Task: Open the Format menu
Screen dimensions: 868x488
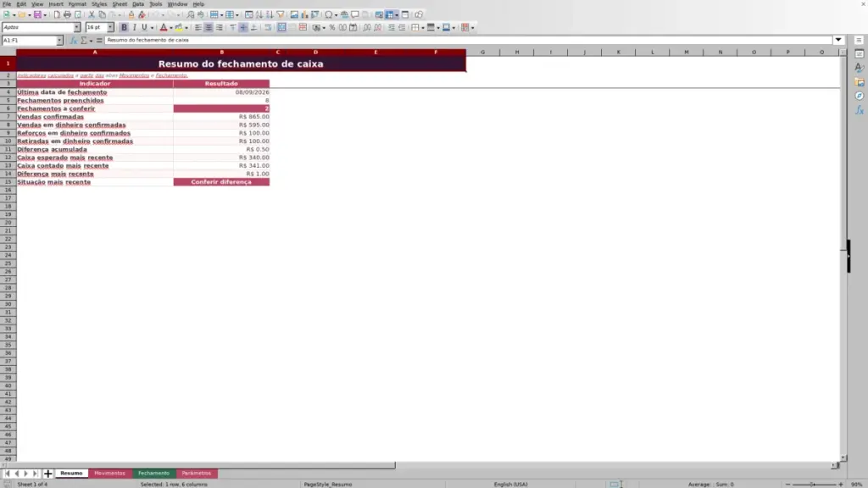Action: [x=77, y=4]
